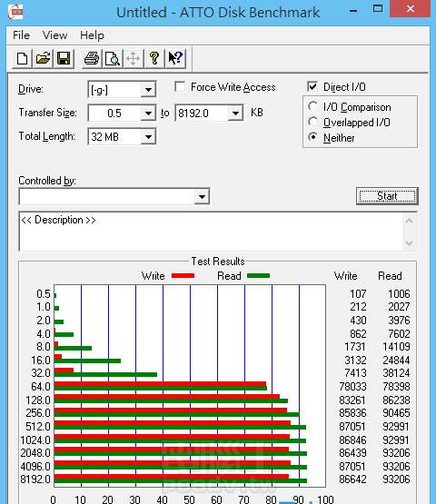This screenshot has width=436, height=504.
Task: Open About via question mark icon
Action: click(154, 59)
